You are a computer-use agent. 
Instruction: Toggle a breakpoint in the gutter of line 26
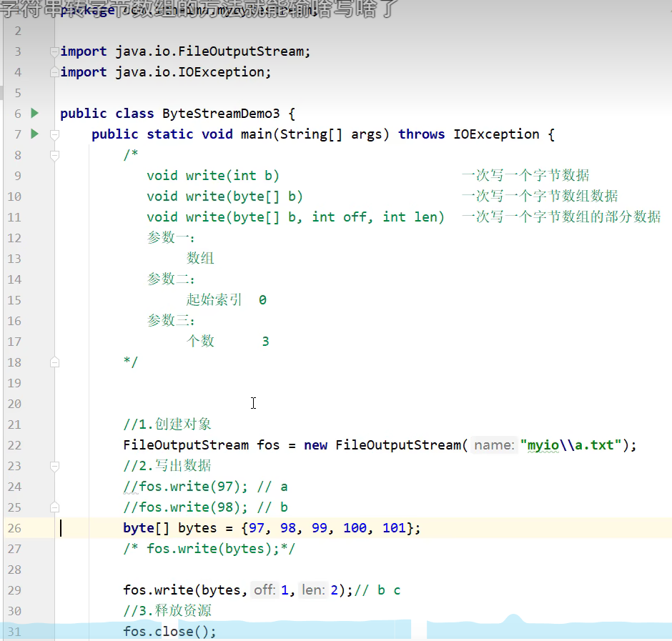[x=34, y=528]
